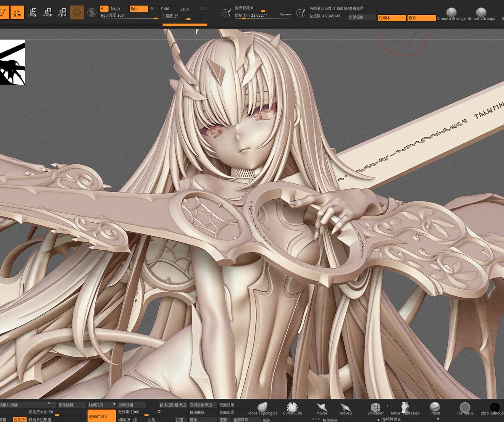Click the 背面遮罩 backface mask button

point(232,413)
